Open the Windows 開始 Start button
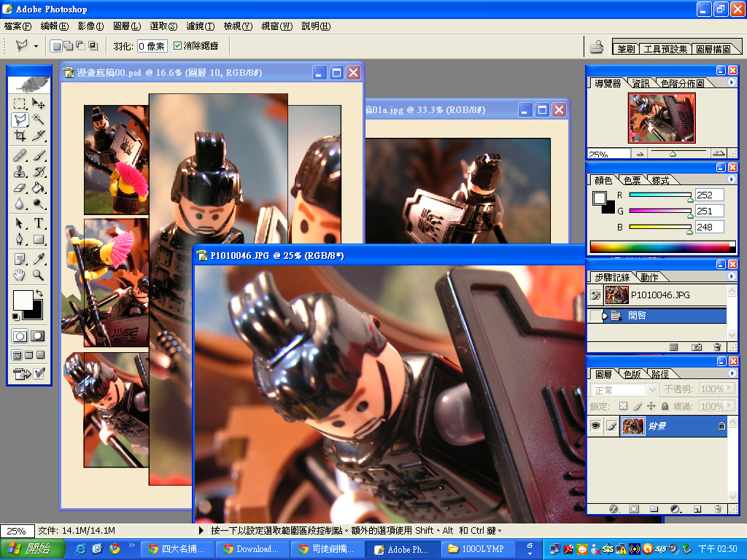The width and height of the screenshot is (747, 560). (31, 549)
